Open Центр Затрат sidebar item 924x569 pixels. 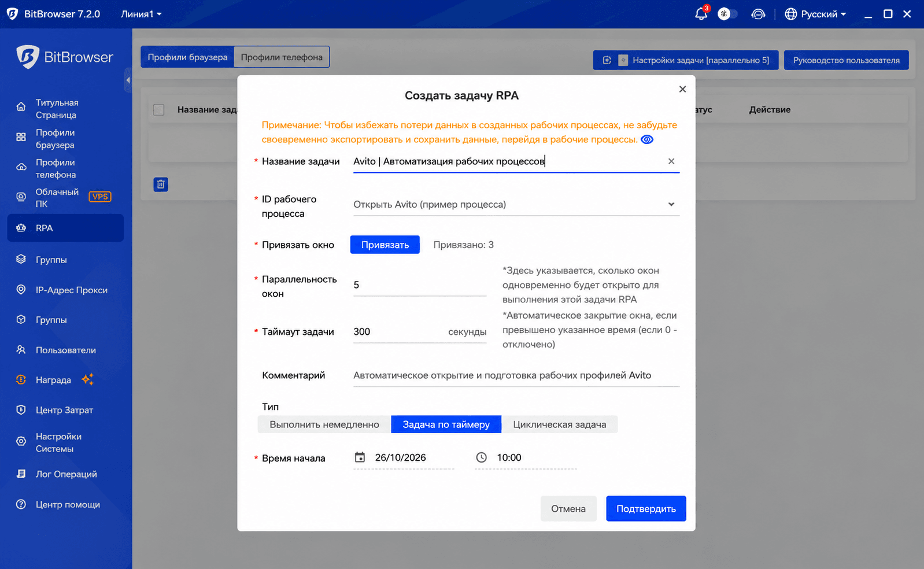pos(65,410)
